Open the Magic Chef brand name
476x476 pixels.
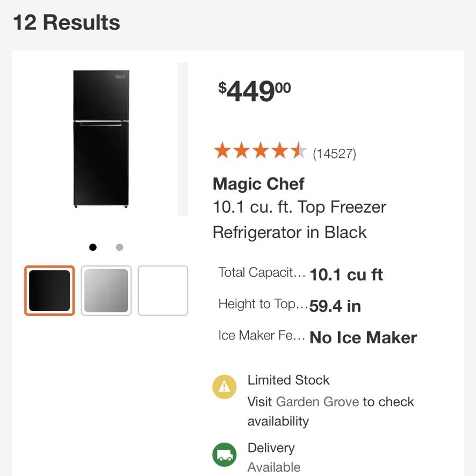[258, 184]
